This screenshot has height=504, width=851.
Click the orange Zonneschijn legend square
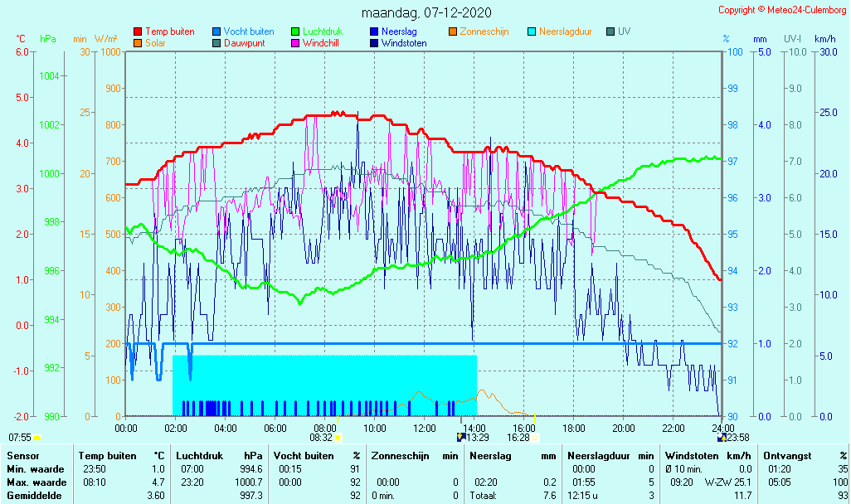coord(453,31)
